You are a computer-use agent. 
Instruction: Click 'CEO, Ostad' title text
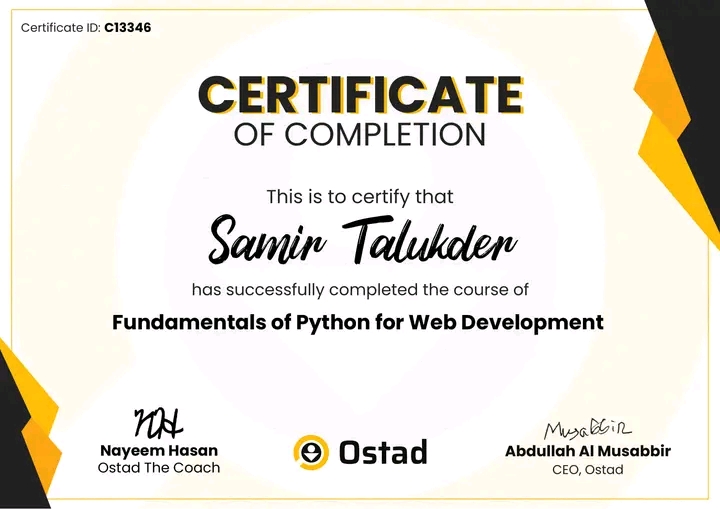pos(588,469)
